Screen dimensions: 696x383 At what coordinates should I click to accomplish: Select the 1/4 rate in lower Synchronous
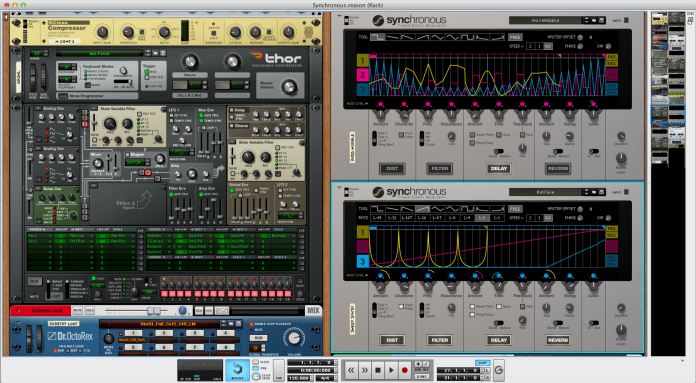[x=467, y=218]
